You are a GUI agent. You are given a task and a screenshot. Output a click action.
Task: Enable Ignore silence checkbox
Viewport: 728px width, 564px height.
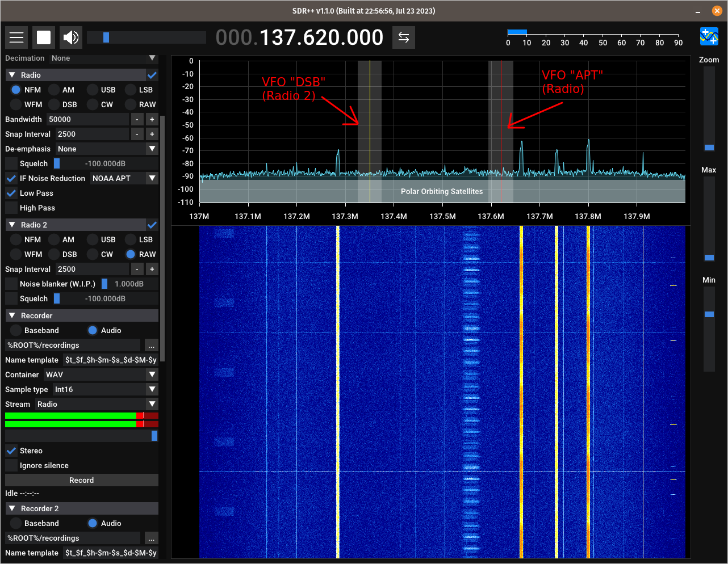pos(11,465)
